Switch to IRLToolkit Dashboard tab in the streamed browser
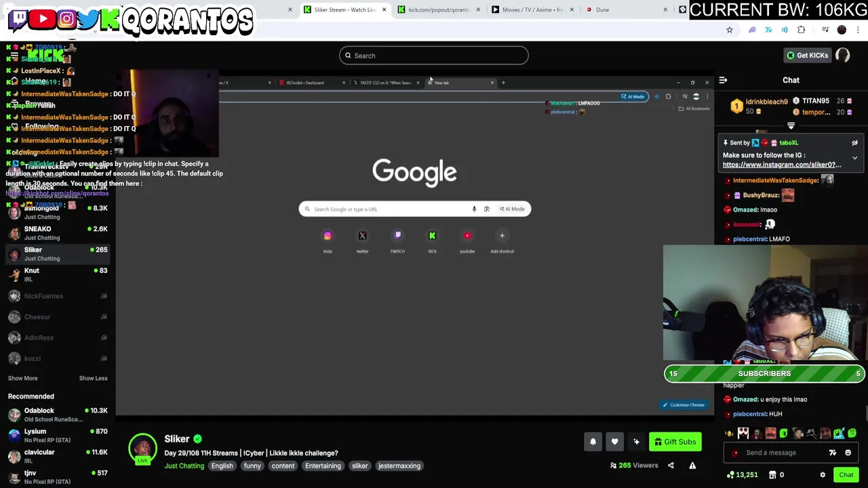 311,83
